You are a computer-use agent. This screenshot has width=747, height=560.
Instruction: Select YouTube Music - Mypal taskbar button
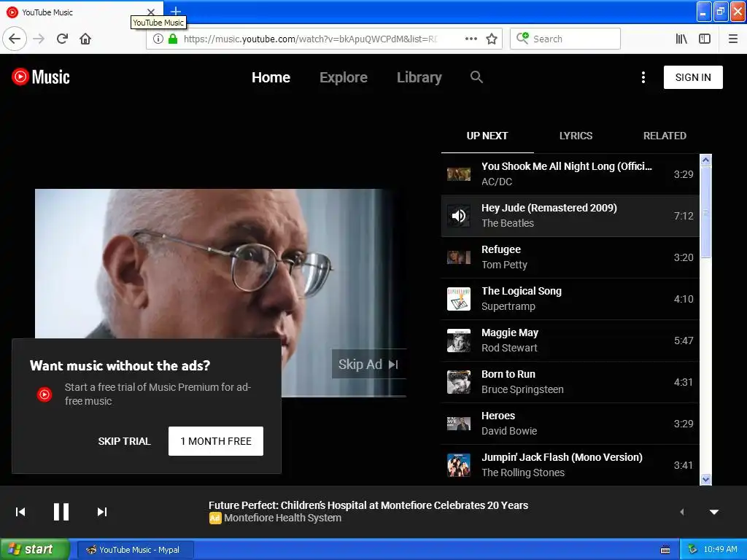point(135,550)
